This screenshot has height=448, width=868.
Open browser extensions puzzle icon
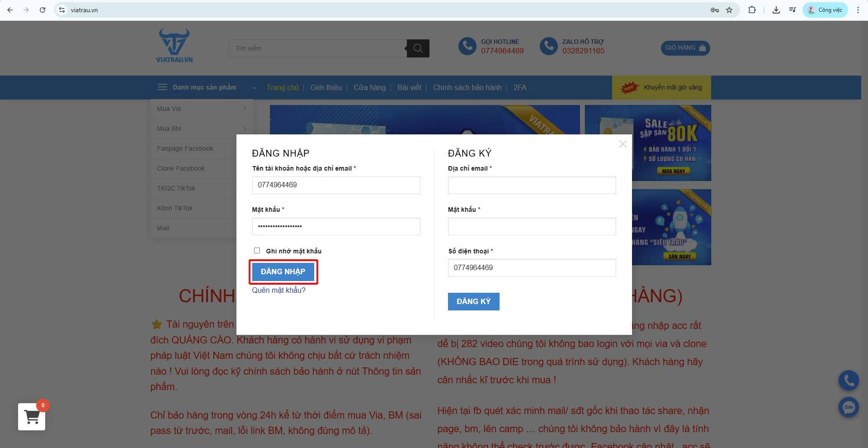click(752, 10)
